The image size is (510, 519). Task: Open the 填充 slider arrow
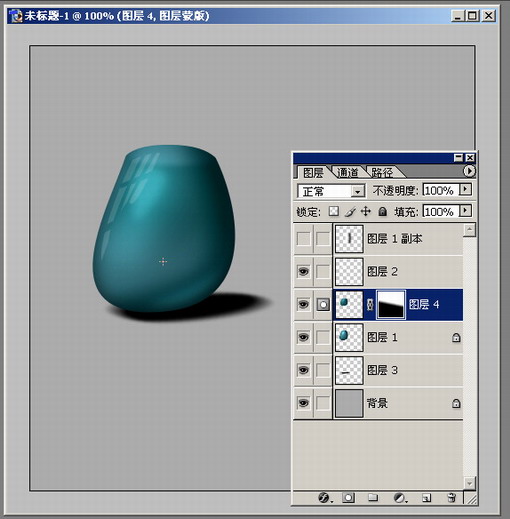click(465, 211)
